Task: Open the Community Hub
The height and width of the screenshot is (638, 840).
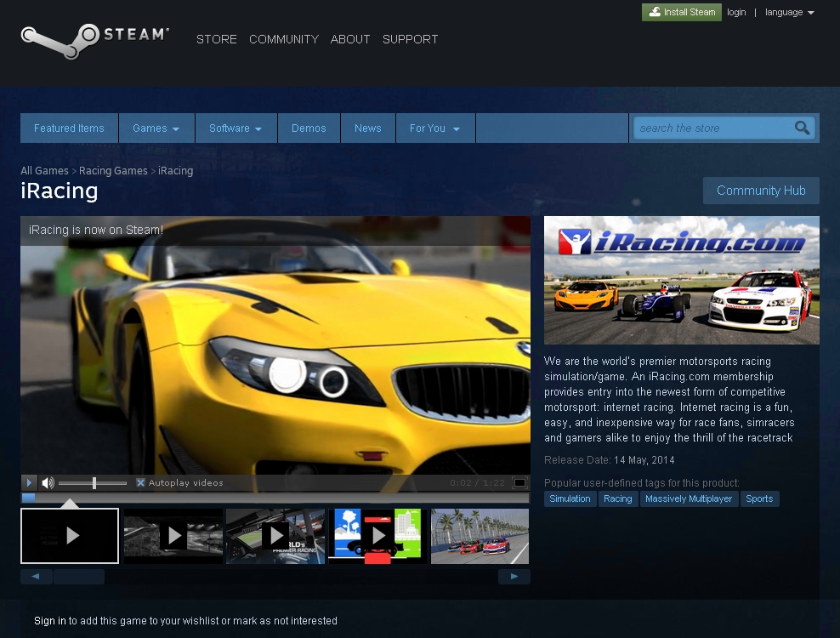Action: (761, 191)
